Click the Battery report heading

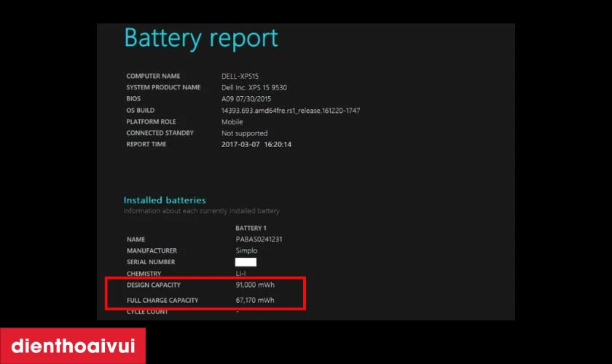click(201, 39)
